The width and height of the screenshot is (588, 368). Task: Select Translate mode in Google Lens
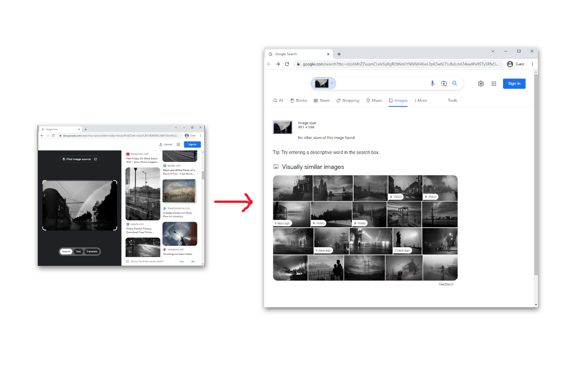(92, 251)
